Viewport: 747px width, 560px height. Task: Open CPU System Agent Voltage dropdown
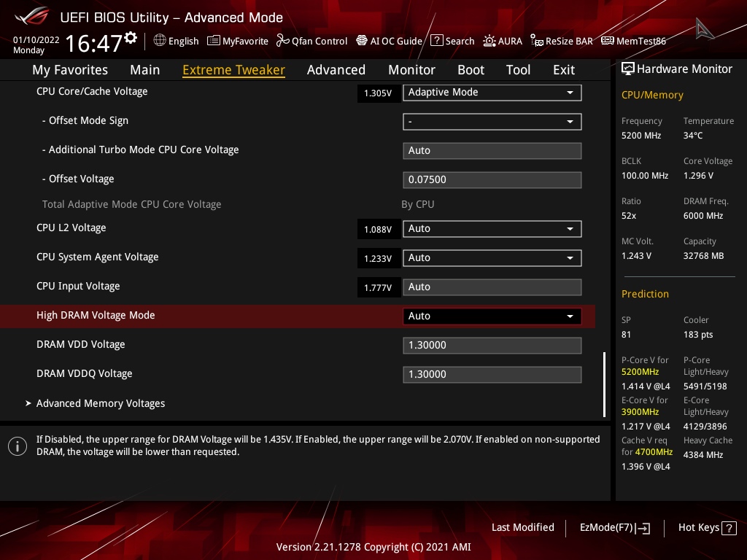[x=492, y=257]
